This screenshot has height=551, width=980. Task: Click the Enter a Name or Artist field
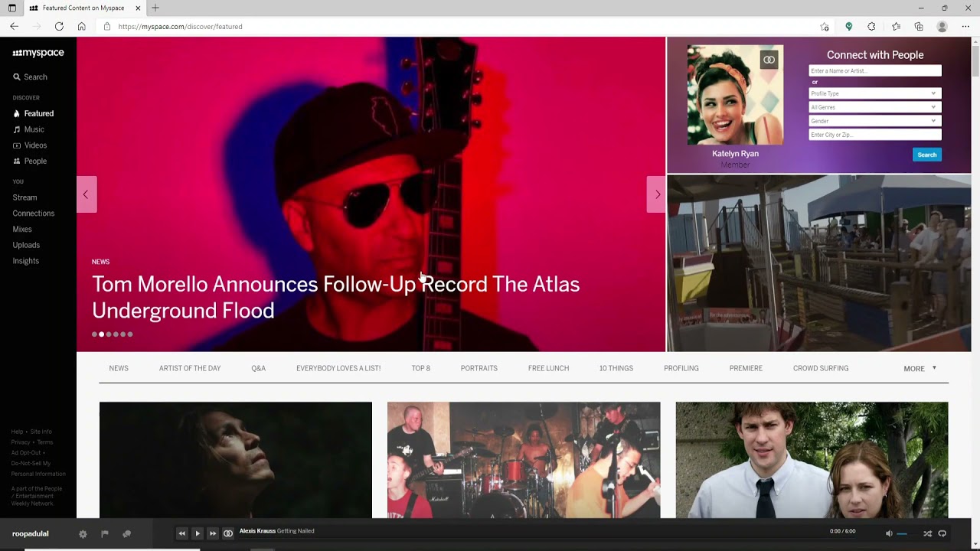click(874, 70)
